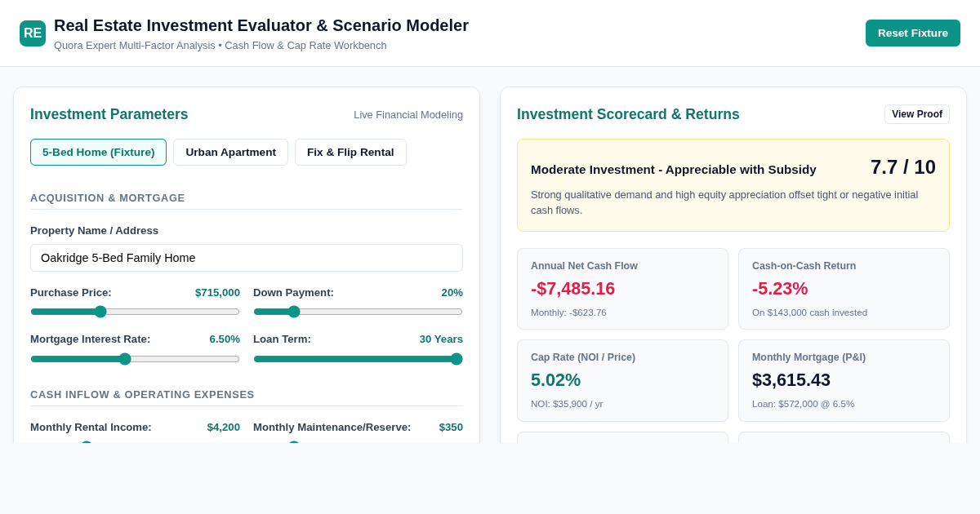
Task: Click the 20% down payment value
Action: [452, 293]
